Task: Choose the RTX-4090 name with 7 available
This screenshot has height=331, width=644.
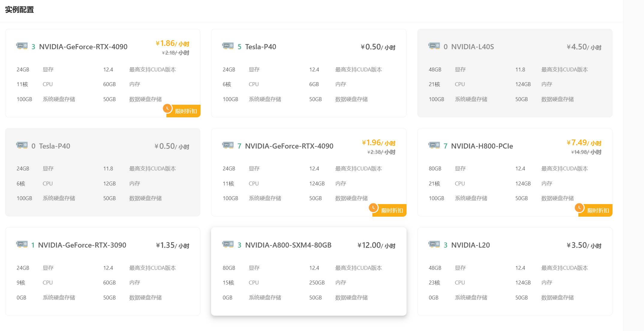Action: point(289,146)
